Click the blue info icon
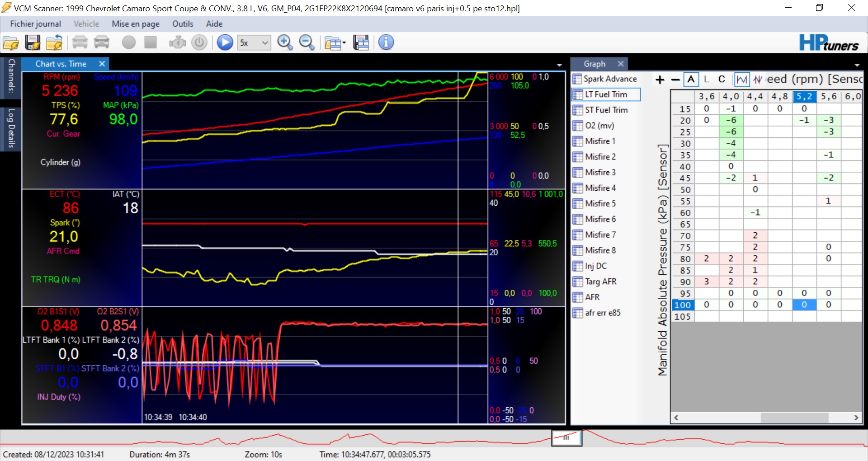 [x=386, y=43]
